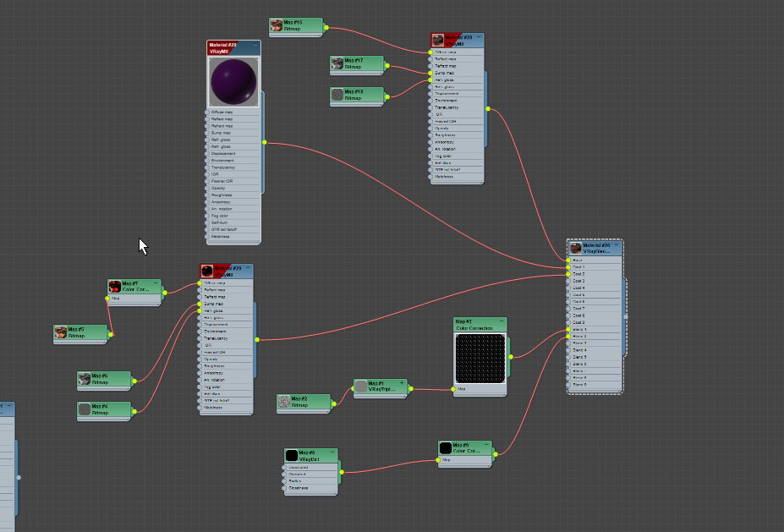The width and height of the screenshot is (784, 532).
Task: Click the 'Fresnel IOR' slot on Material #20
Action: point(233,181)
